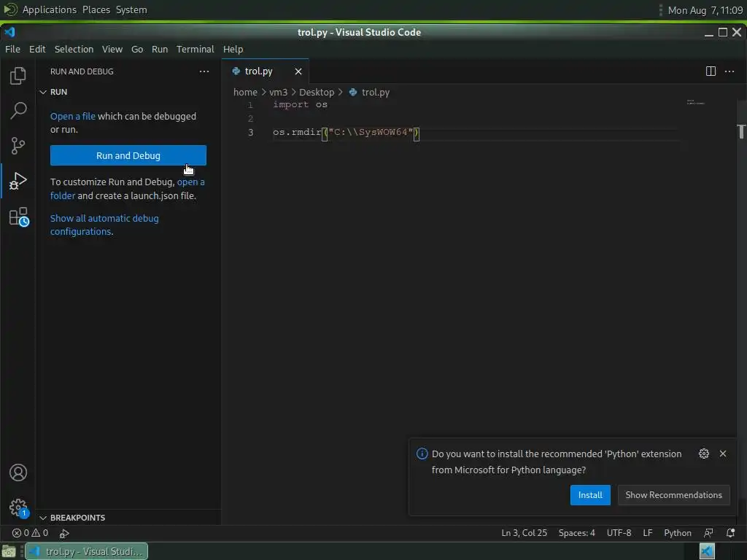Open the File menu
The height and width of the screenshot is (560, 747).
click(12, 49)
